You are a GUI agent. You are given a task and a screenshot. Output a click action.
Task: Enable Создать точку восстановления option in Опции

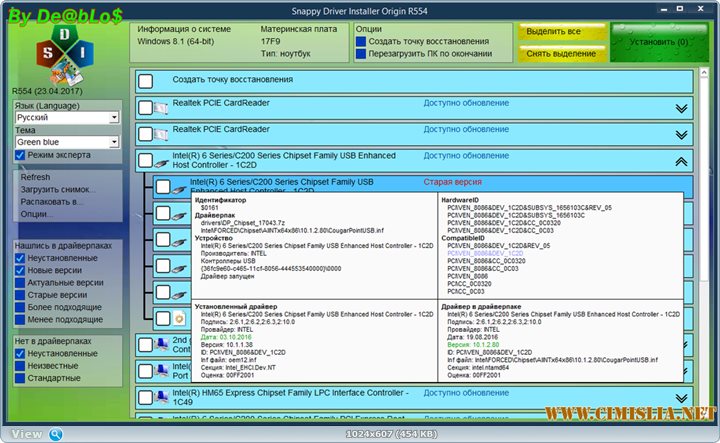point(361,41)
